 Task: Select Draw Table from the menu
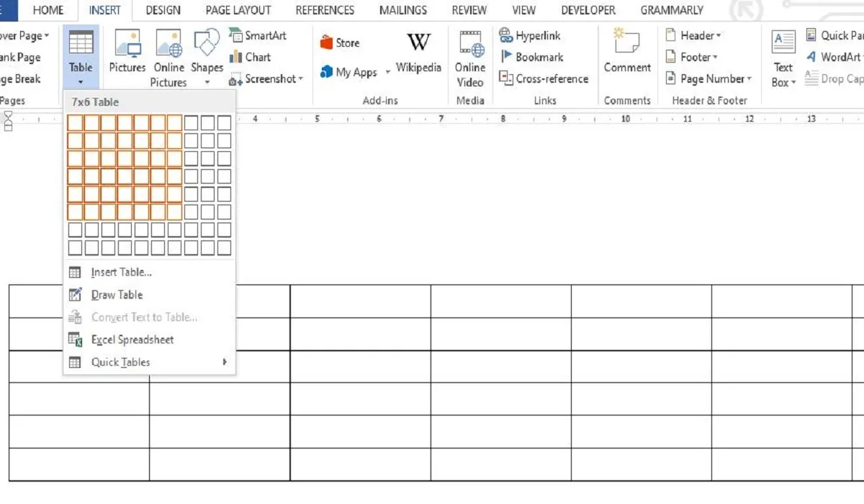pos(117,294)
